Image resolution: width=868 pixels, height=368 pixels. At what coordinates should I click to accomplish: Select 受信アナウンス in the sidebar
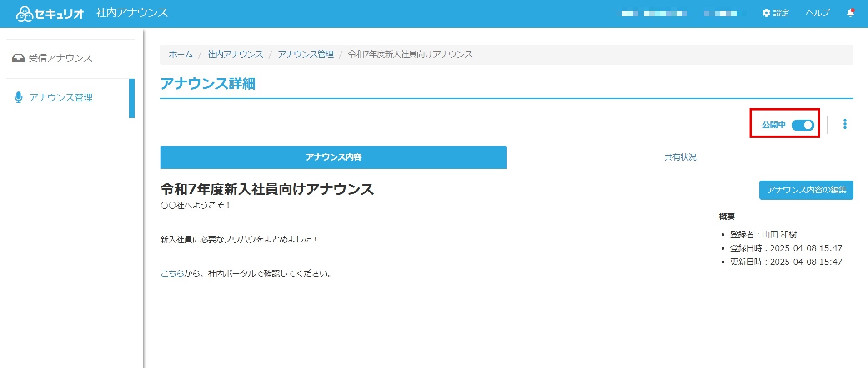70,58
